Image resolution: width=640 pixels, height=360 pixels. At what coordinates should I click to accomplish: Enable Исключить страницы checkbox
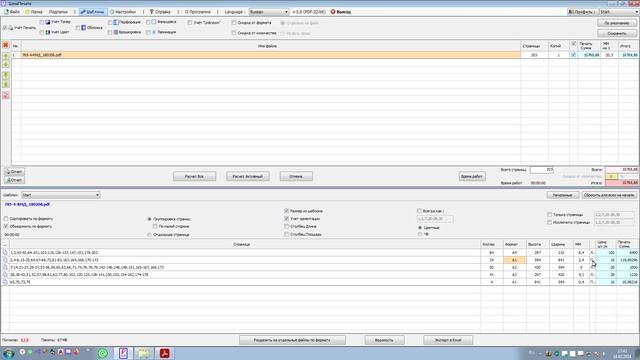550,222
